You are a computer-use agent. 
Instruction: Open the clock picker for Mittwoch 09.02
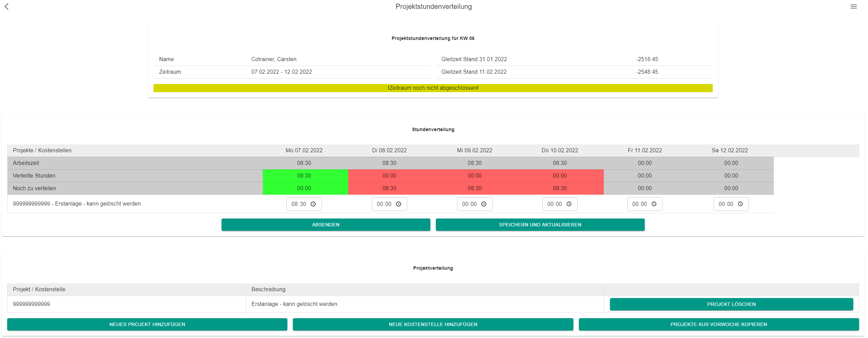point(484,204)
